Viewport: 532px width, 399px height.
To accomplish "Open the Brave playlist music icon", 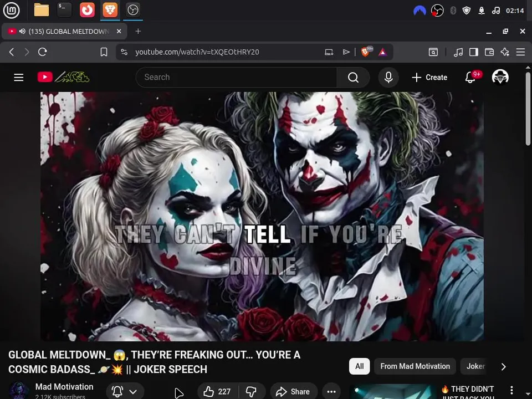I will [x=458, y=52].
